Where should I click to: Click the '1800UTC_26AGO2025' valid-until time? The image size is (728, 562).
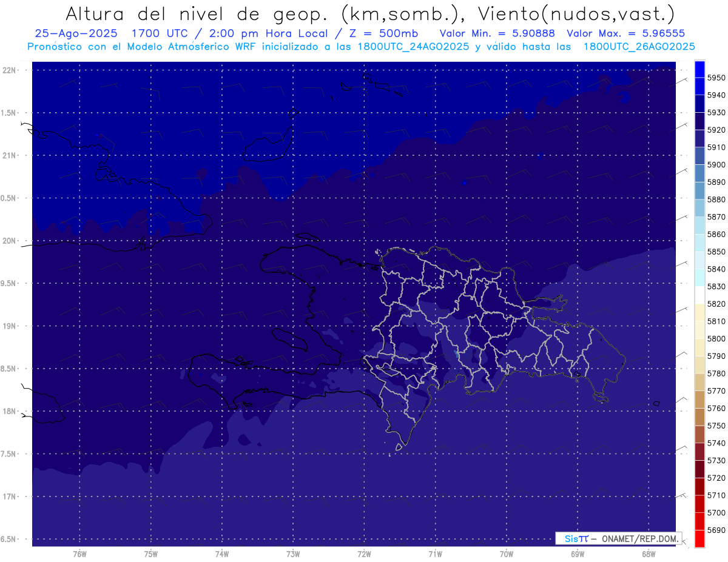click(639, 47)
